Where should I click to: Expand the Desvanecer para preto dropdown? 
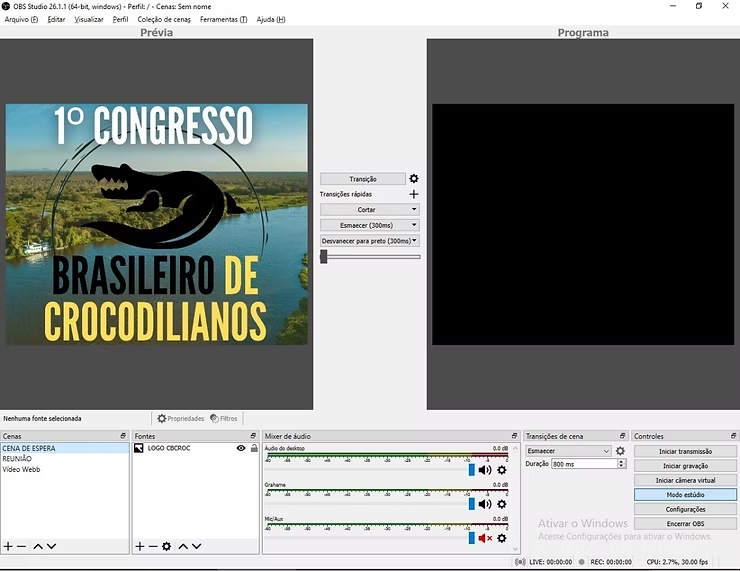[414, 241]
